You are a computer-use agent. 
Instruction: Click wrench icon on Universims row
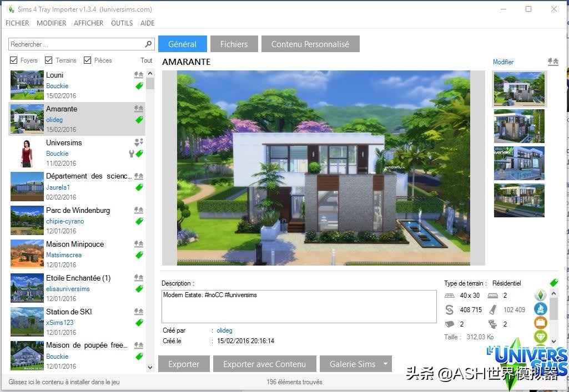pos(132,154)
